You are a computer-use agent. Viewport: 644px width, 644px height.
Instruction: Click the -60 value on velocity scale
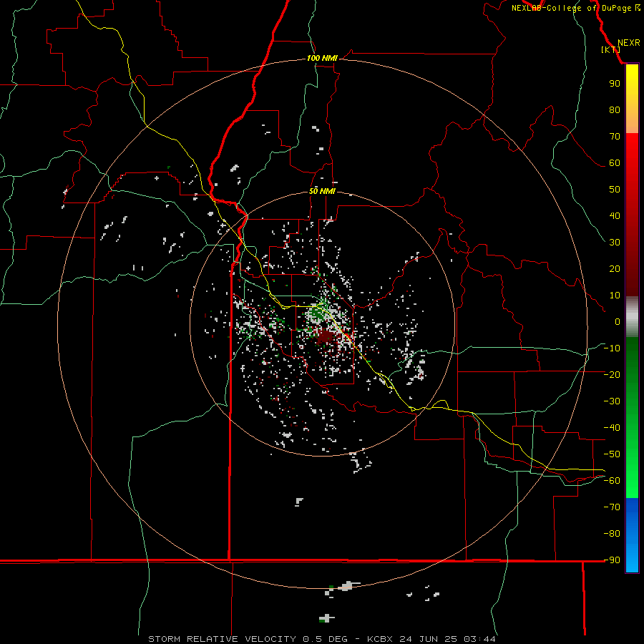[x=612, y=481]
